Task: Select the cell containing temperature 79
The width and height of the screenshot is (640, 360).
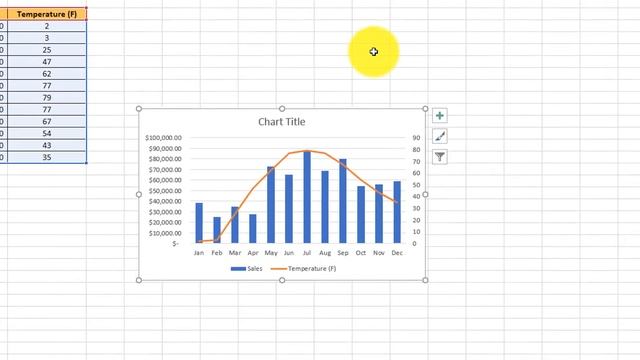Action: 47,98
